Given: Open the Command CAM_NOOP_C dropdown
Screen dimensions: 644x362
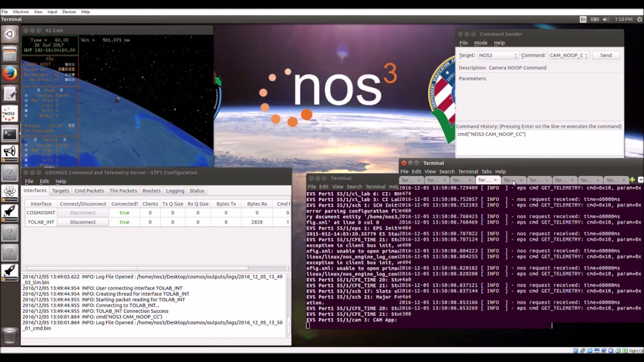Looking at the screenshot, I should (569, 55).
